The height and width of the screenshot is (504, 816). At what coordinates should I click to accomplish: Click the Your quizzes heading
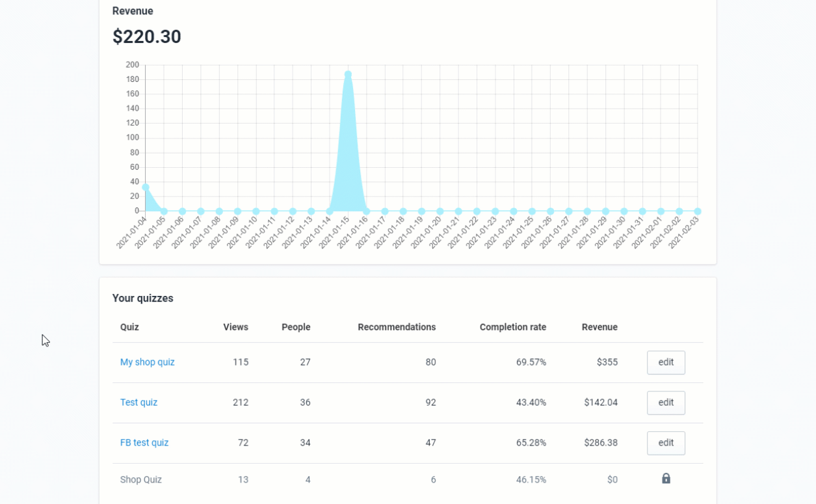143,298
